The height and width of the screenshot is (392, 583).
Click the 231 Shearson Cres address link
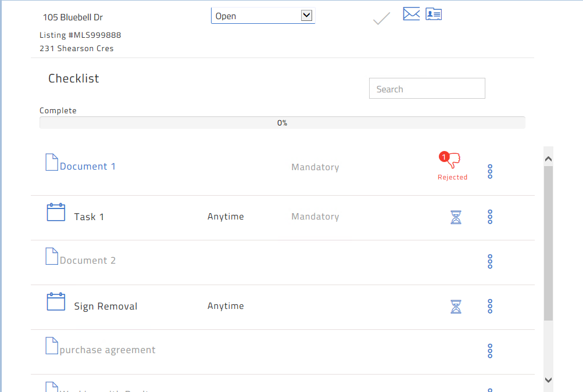click(77, 48)
